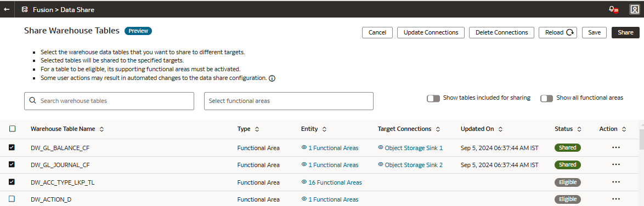Sort by the Action column arrows
This screenshot has height=206, width=644.
coord(624,129)
